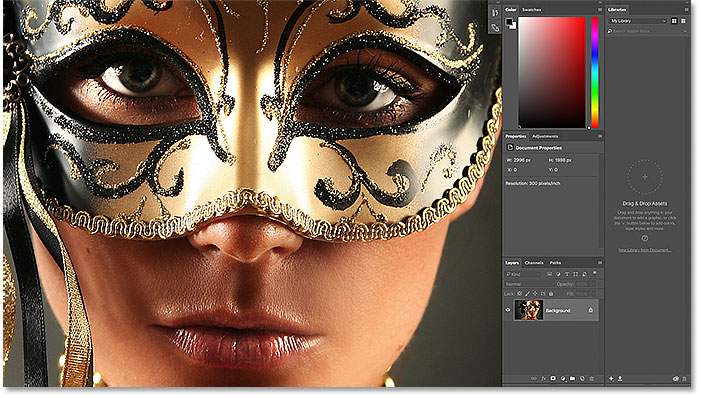Switch to the Adjustments tab
Image resolution: width=701 pixels, height=398 pixels.
545,136
